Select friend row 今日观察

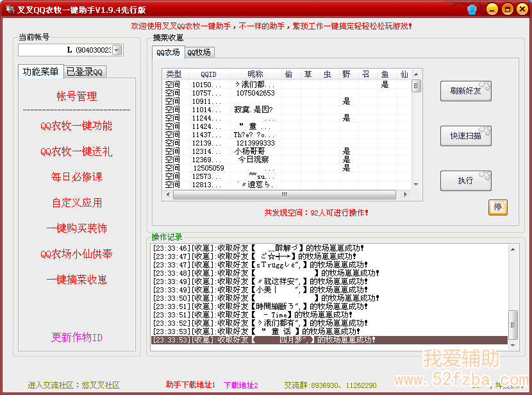[x=287, y=160]
